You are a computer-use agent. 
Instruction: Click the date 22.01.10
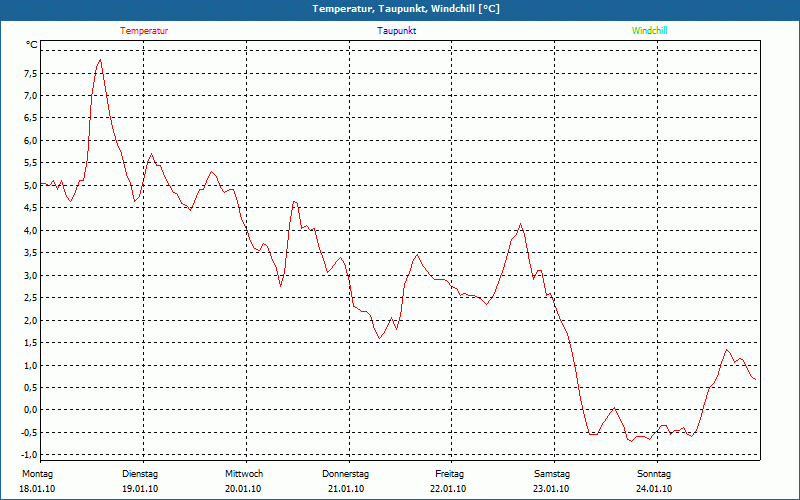448,489
